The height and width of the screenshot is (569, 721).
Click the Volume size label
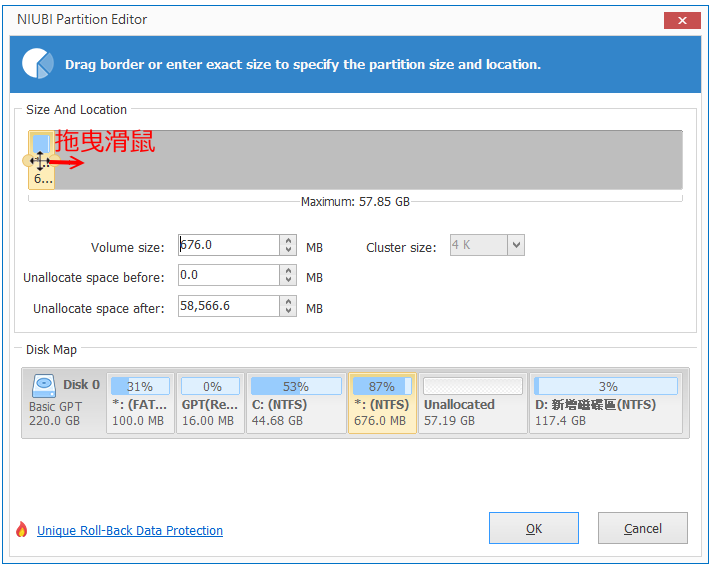pos(127,247)
